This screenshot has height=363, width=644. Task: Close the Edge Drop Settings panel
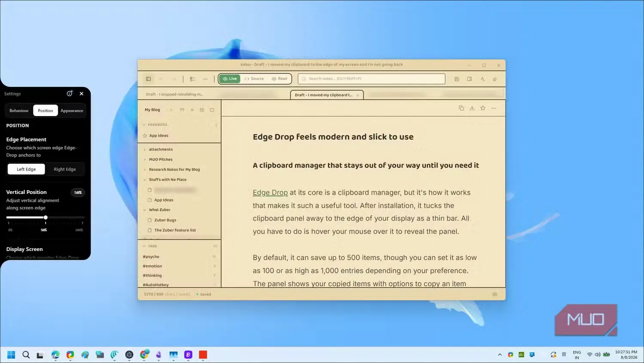pos(82,93)
